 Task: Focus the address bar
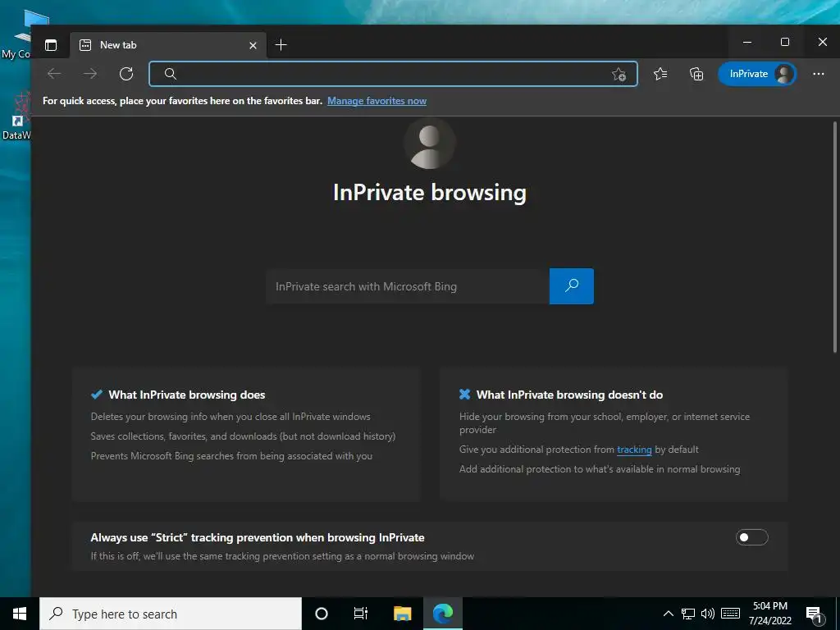coord(393,74)
